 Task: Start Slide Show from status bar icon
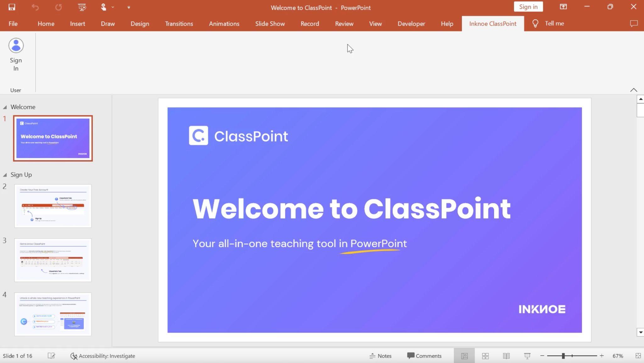527,356
